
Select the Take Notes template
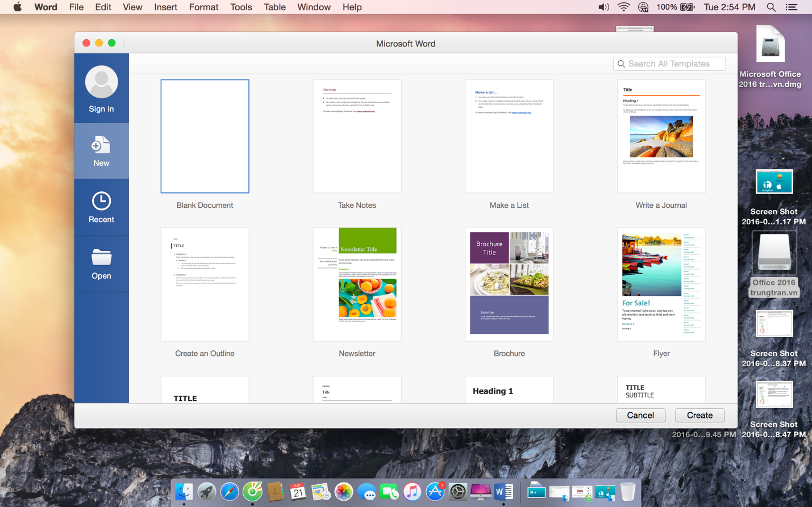(x=357, y=136)
